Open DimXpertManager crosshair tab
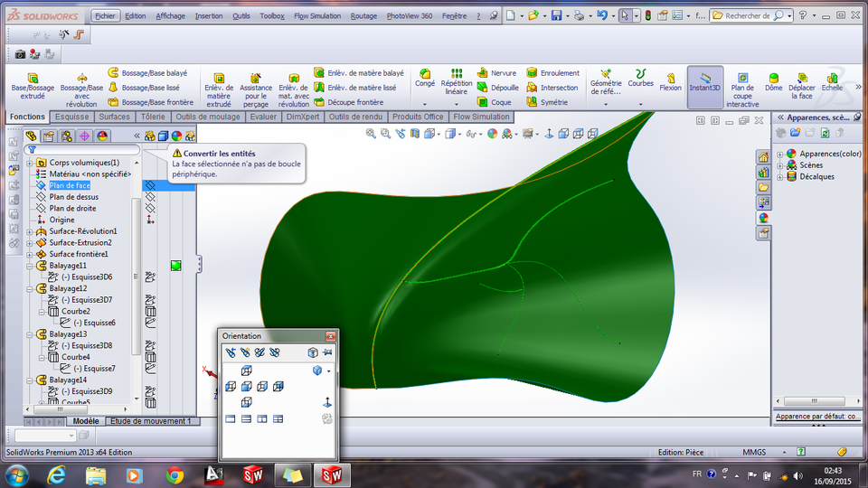 click(x=84, y=136)
